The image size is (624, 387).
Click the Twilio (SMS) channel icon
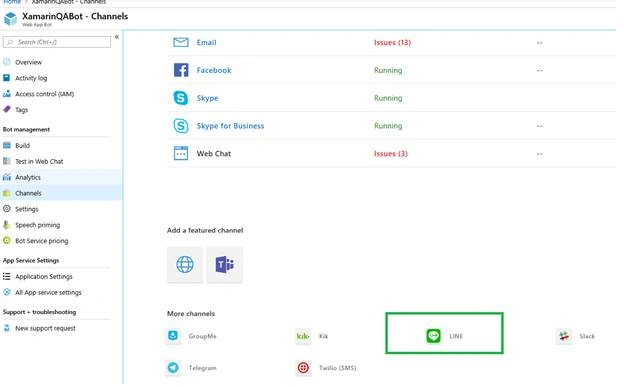pyautogui.click(x=303, y=367)
